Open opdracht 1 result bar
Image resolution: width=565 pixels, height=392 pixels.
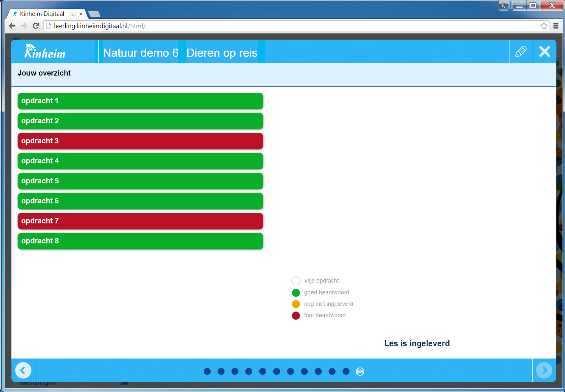[x=140, y=101]
